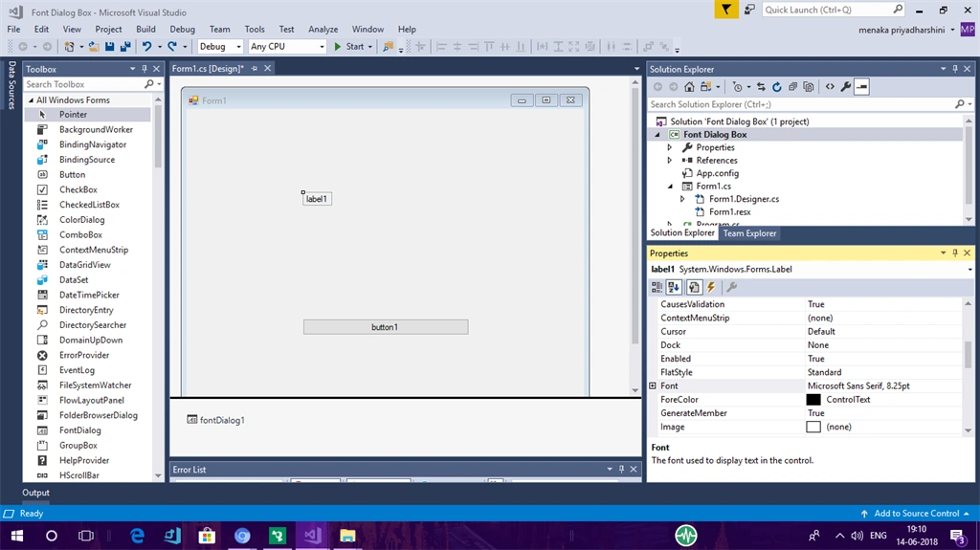Click the Home icon in Solution Explorer
This screenshot has height=550, width=980.
689,87
